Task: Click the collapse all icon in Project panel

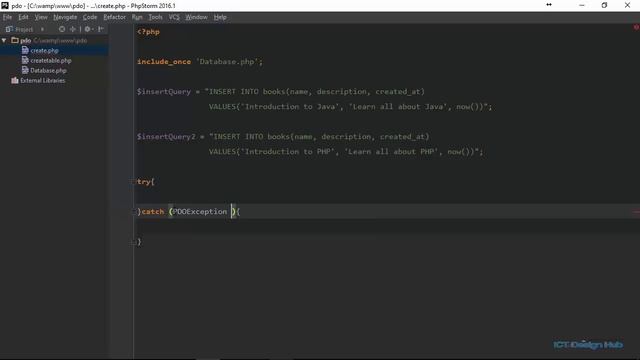Action: 73,29
